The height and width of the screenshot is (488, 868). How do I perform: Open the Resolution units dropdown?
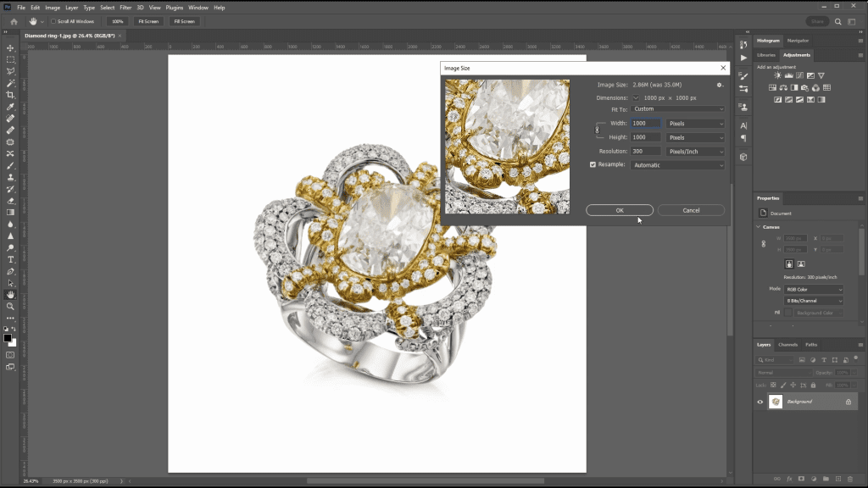[x=695, y=151]
